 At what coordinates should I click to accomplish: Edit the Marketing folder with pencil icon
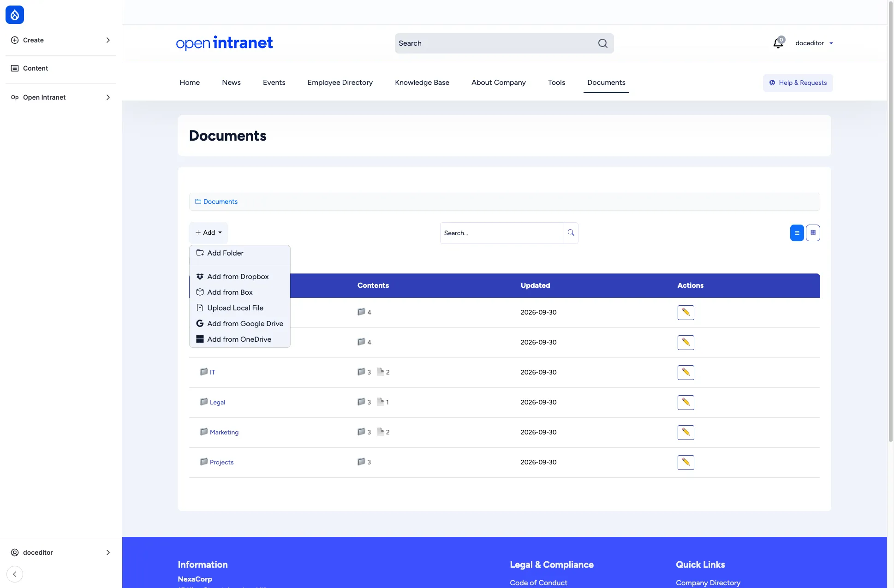point(685,432)
